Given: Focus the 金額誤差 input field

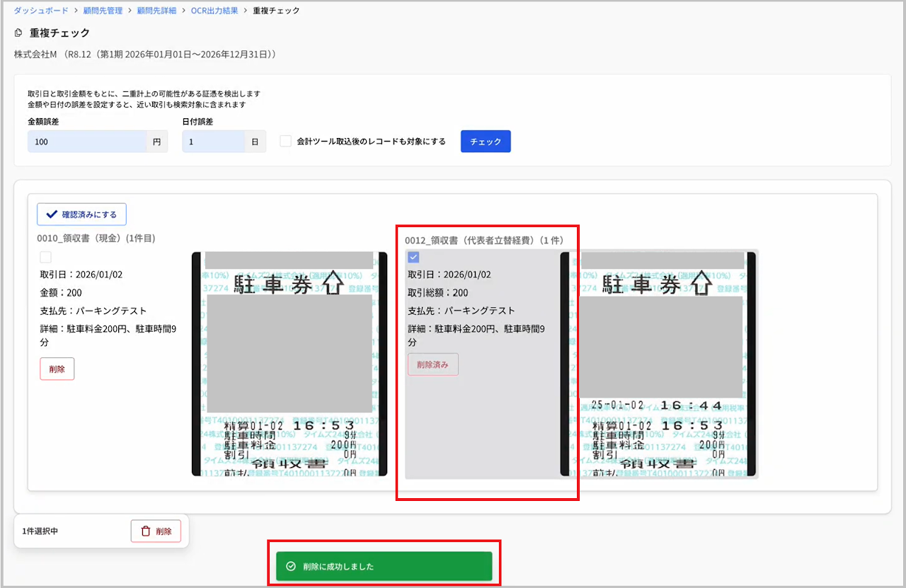Looking at the screenshot, I should (87, 142).
